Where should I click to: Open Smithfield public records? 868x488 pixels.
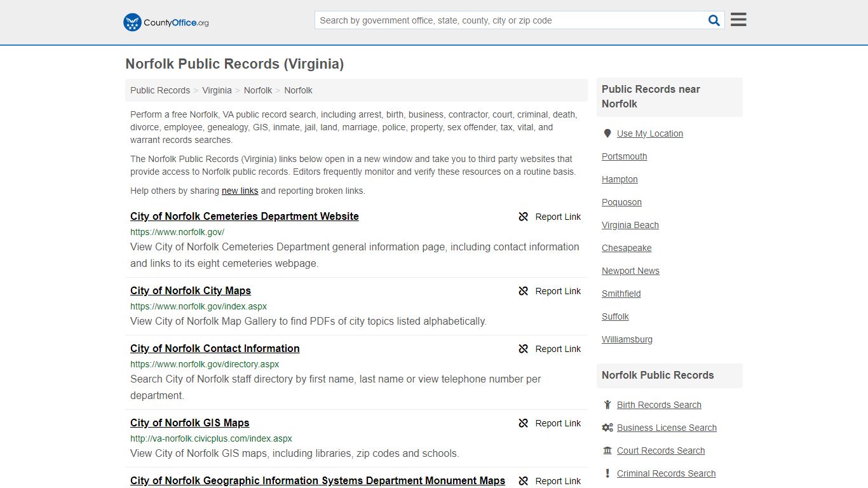click(x=621, y=294)
